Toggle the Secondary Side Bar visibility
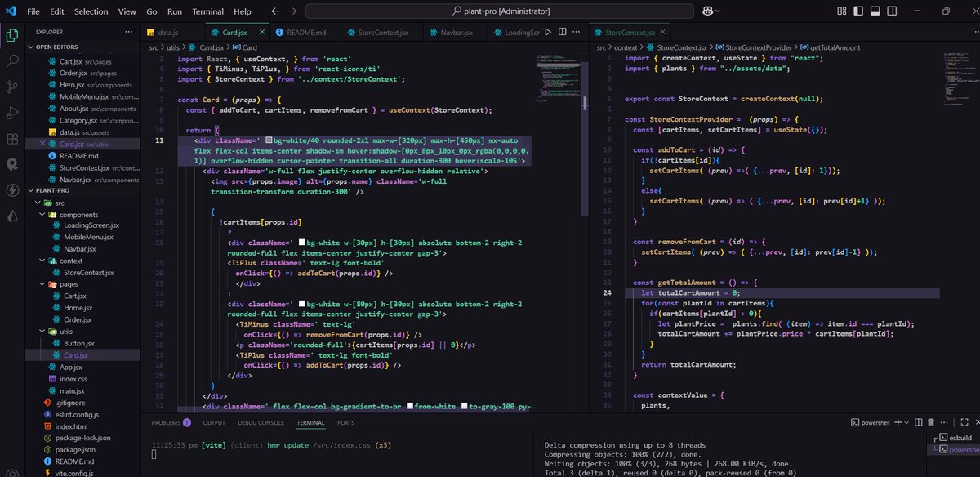The height and width of the screenshot is (477, 980). point(891,11)
